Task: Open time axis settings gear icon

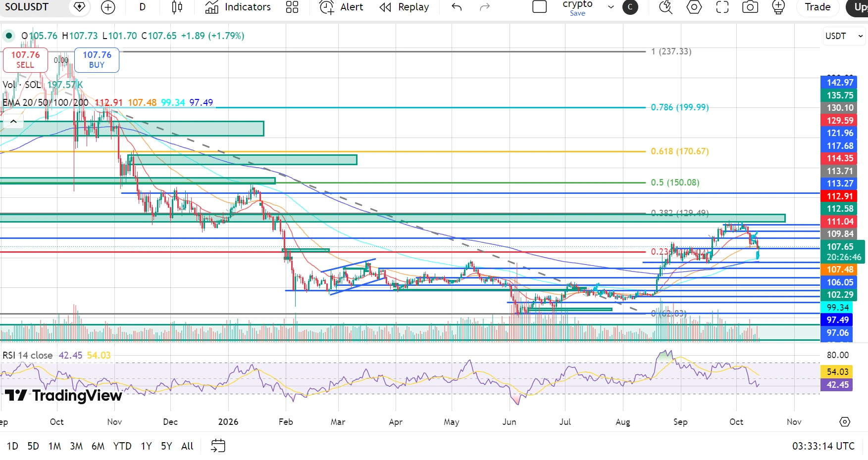Action: click(x=845, y=422)
